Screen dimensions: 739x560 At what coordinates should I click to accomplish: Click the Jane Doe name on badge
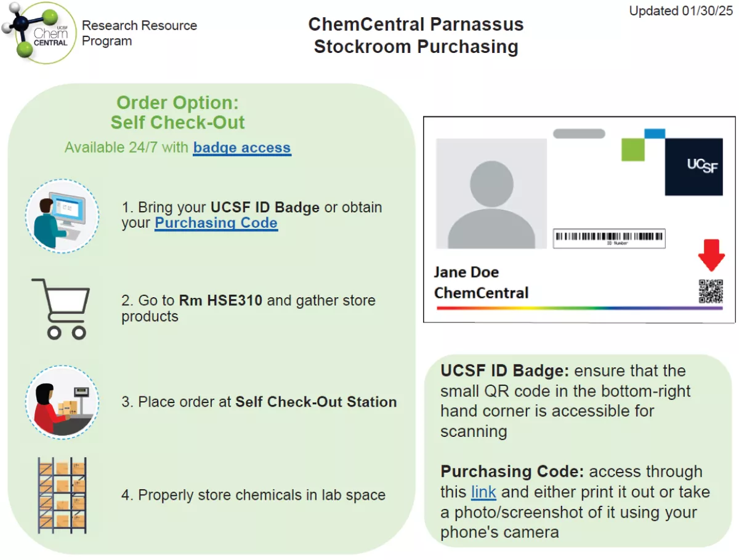point(466,272)
